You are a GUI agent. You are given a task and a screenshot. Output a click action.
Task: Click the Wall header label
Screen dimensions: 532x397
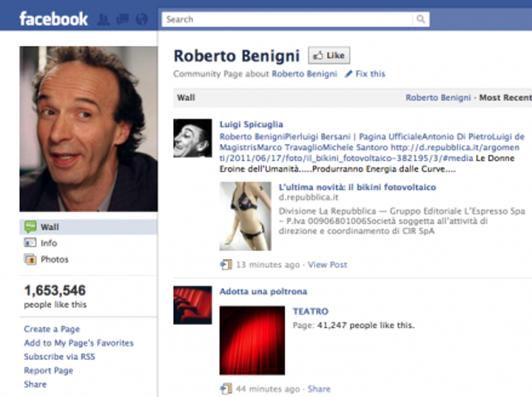point(186,98)
